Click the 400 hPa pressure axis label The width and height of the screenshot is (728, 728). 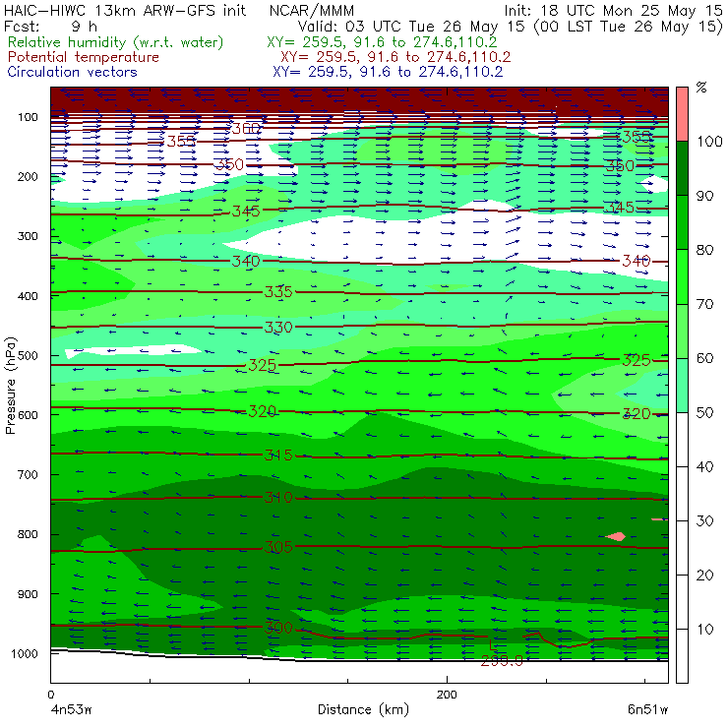(28, 296)
